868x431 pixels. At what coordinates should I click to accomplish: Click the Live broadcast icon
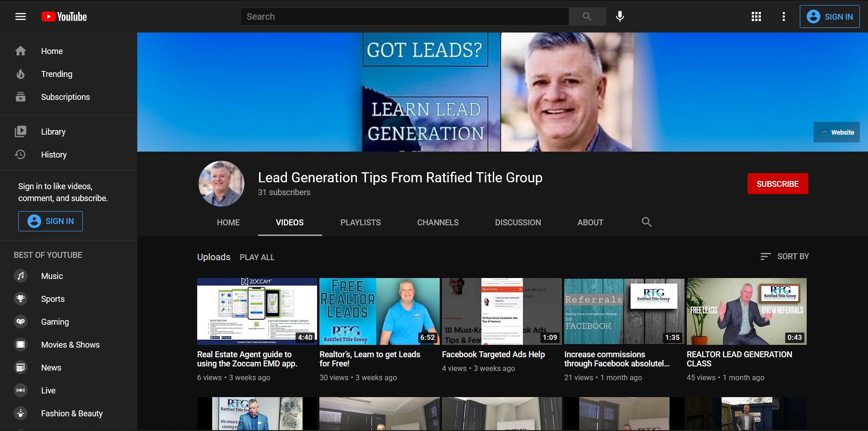[21, 390]
